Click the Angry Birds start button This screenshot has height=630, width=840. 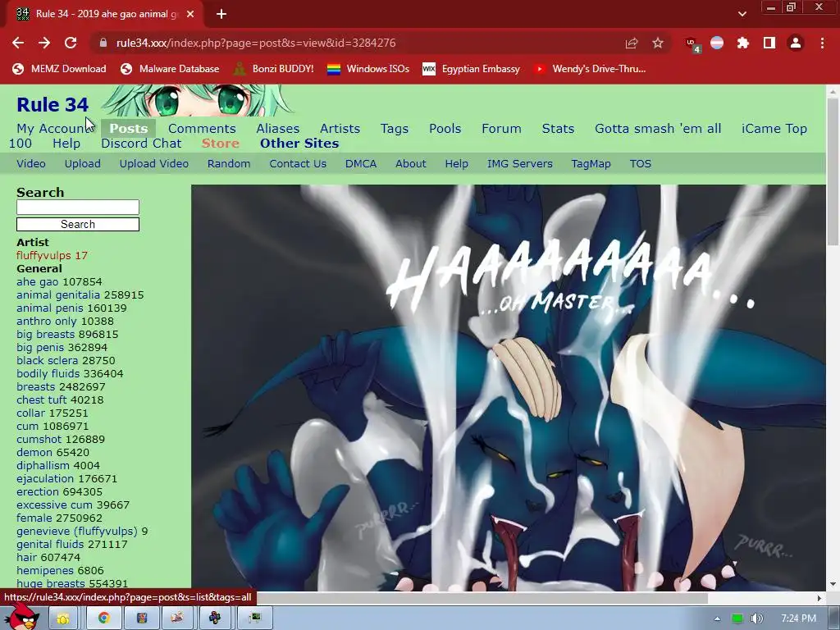21,618
